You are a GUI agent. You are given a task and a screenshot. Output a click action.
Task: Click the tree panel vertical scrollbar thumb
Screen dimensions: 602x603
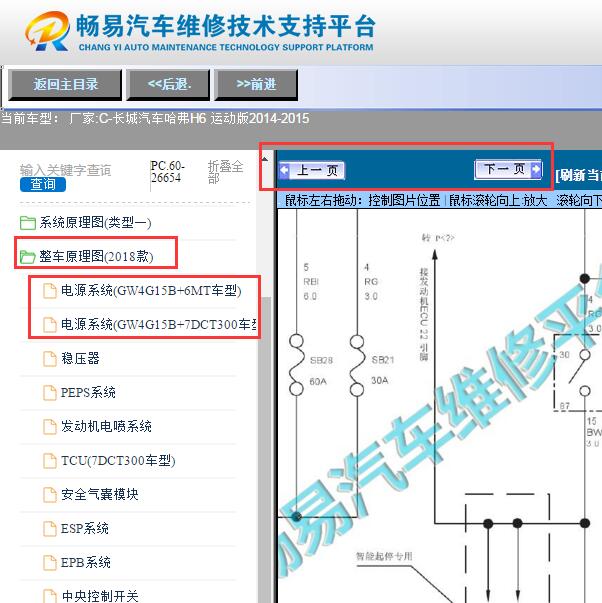[265, 450]
